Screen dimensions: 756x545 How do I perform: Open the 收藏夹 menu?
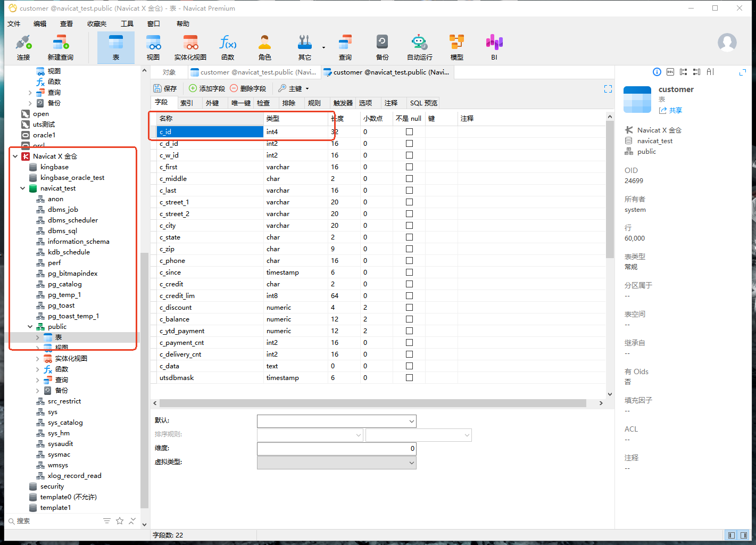[x=97, y=23]
